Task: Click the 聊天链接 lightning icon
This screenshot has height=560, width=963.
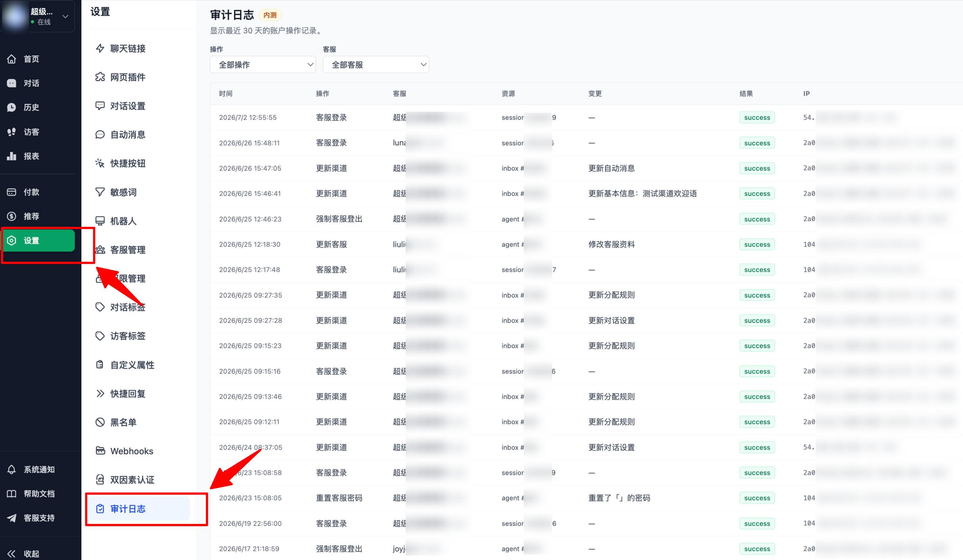Action: click(x=100, y=48)
